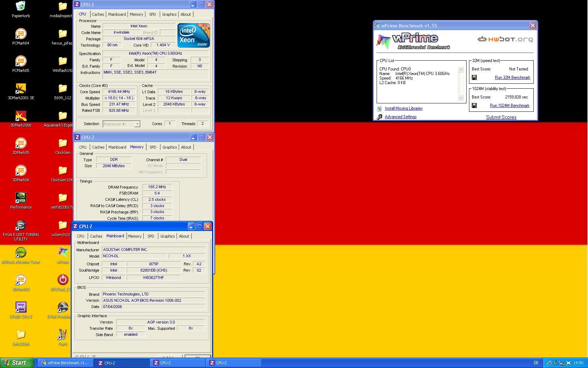Select DRAM Frequency value 185.2 MHz

coord(157,187)
